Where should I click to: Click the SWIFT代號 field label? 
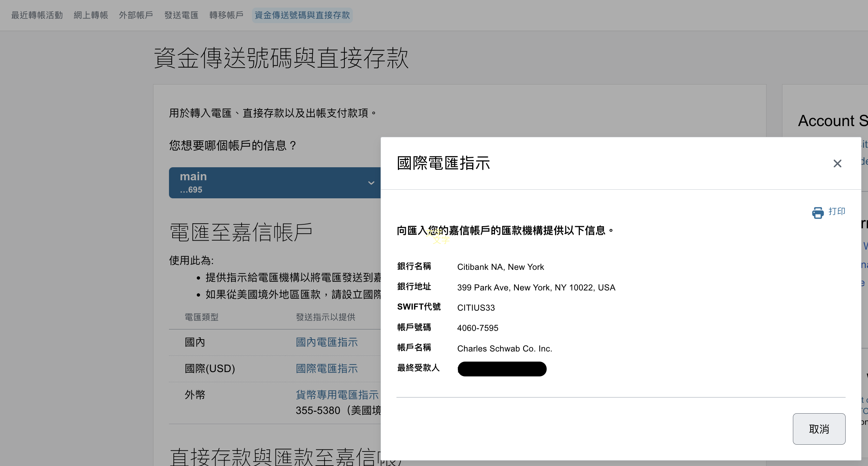tap(419, 307)
